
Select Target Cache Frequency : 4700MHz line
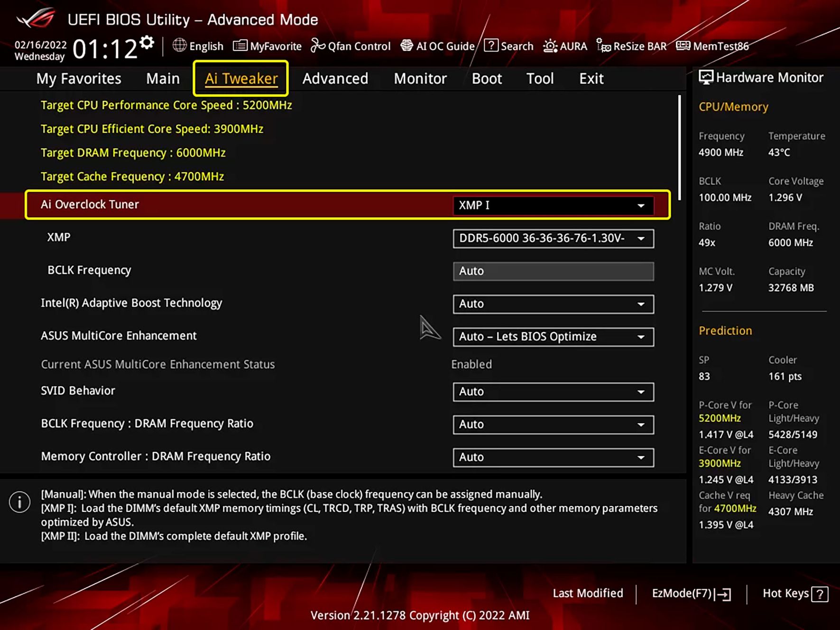(x=132, y=176)
